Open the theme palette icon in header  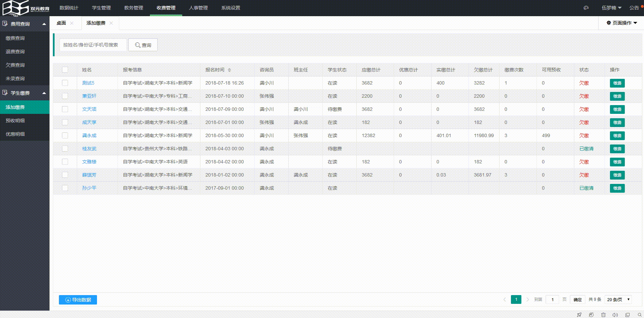click(586, 8)
